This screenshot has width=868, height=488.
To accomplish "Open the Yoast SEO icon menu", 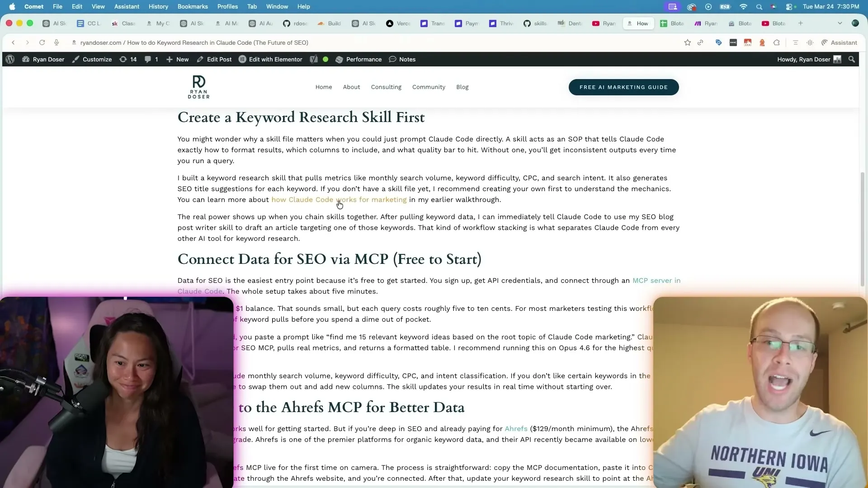I will [x=314, y=59].
